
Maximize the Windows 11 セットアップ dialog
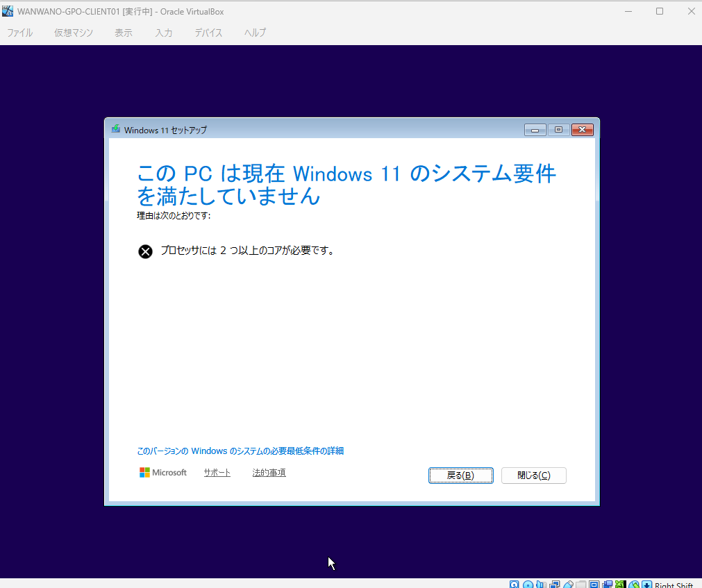pos(558,130)
